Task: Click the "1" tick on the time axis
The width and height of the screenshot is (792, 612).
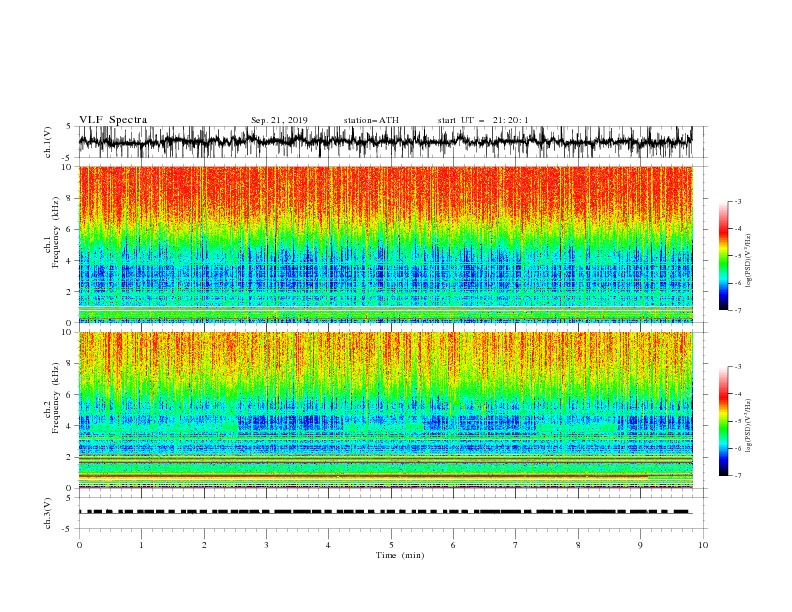Action: pos(141,545)
